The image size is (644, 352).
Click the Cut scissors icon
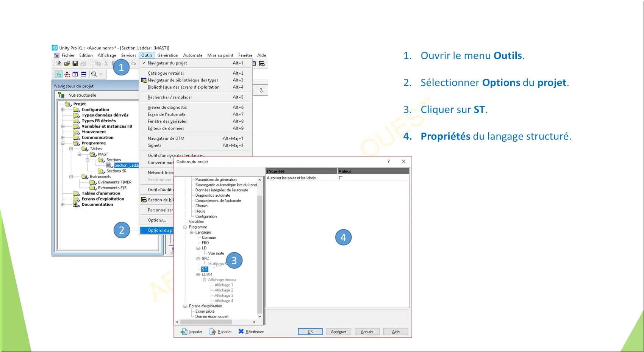pyautogui.click(x=106, y=64)
